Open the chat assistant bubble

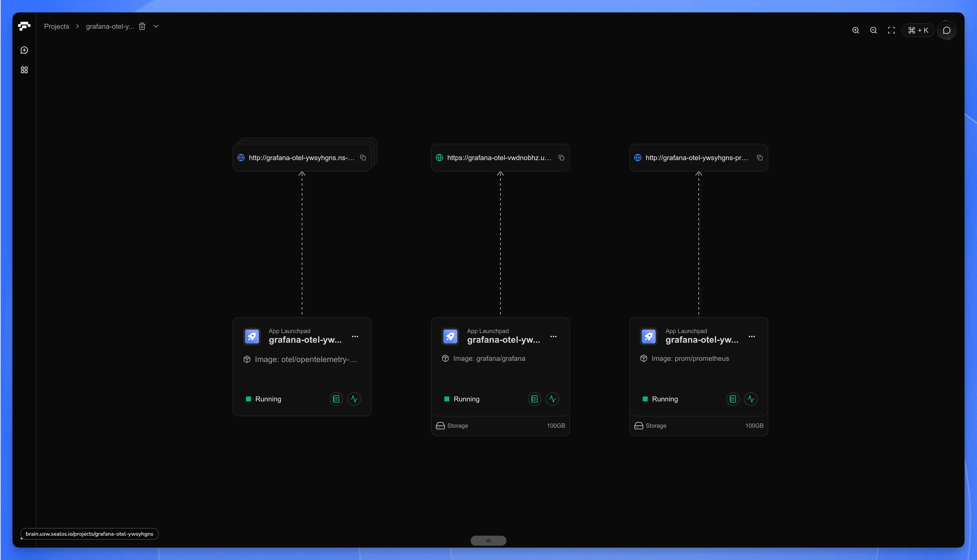947,30
